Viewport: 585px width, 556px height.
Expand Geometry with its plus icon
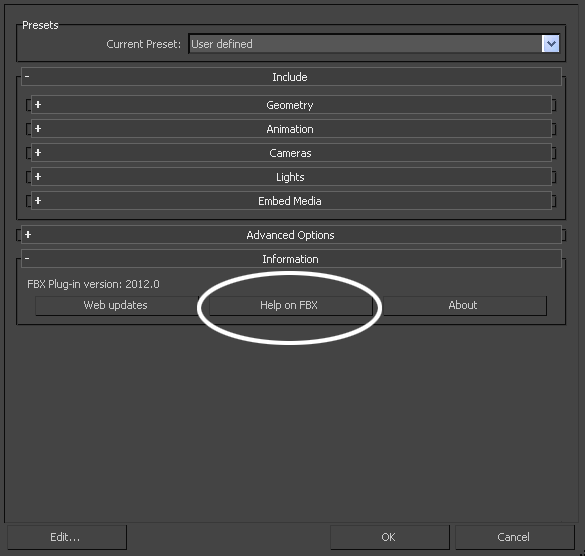click(38, 104)
